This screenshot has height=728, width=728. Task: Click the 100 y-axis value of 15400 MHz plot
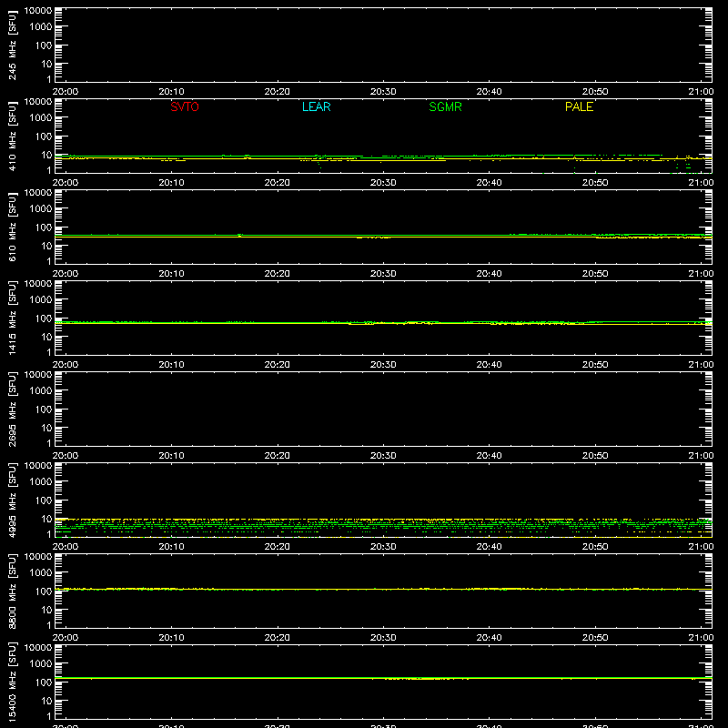tap(44, 682)
